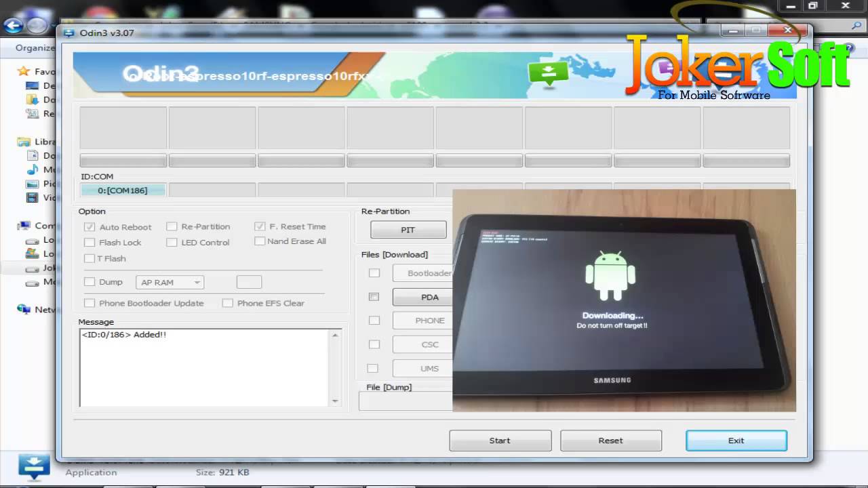The height and width of the screenshot is (488, 868).
Task: Open the Mo... drive icon under Computer
Action: coord(32,282)
